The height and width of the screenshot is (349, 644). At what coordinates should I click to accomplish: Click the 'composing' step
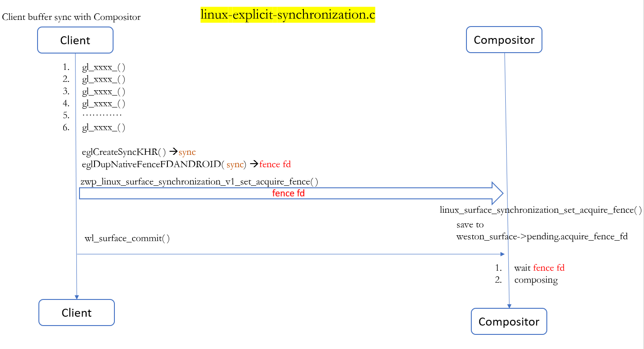pos(536,280)
